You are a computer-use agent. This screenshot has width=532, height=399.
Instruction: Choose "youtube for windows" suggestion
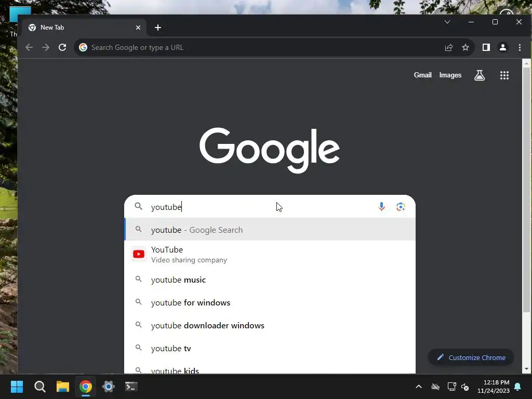[270, 303]
